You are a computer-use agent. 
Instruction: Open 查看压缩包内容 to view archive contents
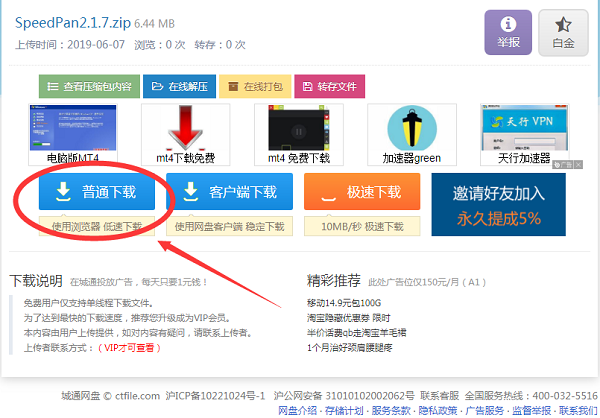[89, 86]
